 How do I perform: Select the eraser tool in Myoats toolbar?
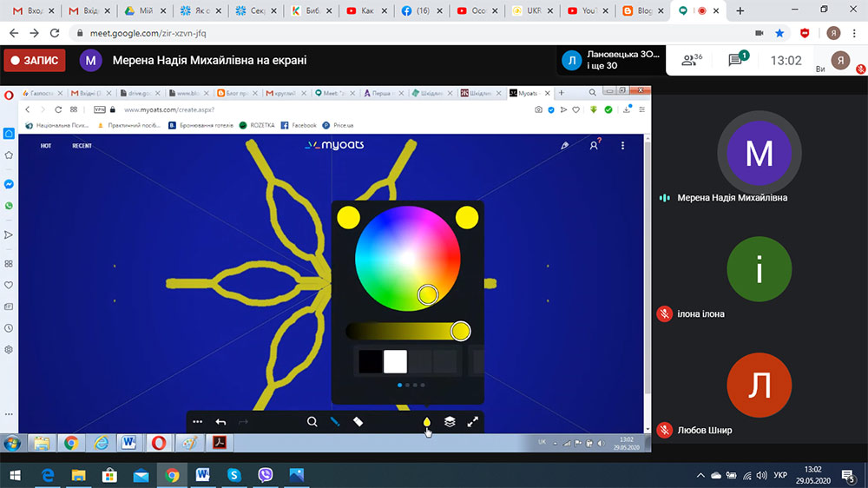click(x=358, y=422)
